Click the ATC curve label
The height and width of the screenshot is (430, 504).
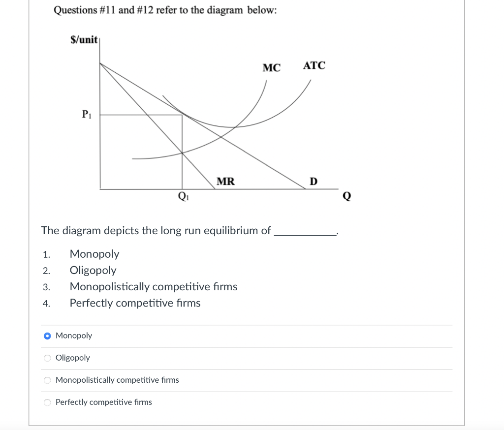coord(314,65)
